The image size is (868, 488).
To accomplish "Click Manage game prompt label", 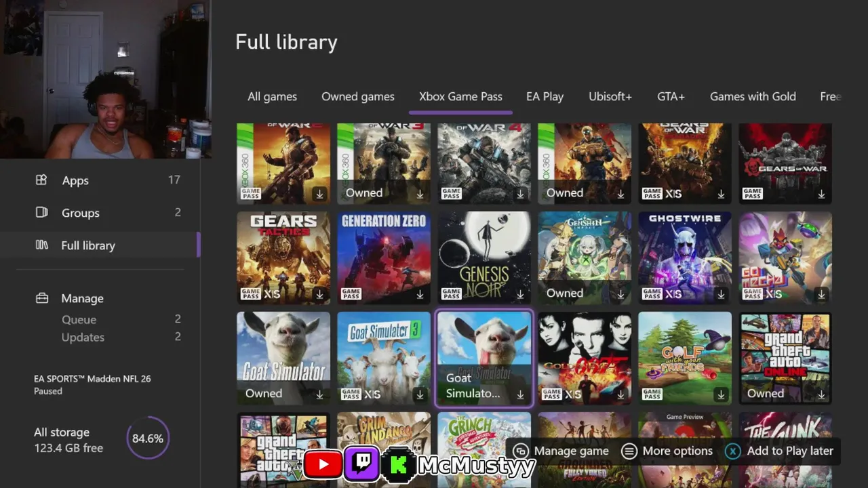I will tap(572, 451).
